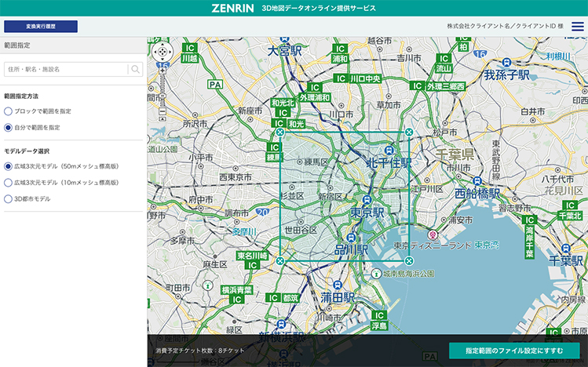Click the selection corner handle near 東名川崎 IC

point(280,261)
